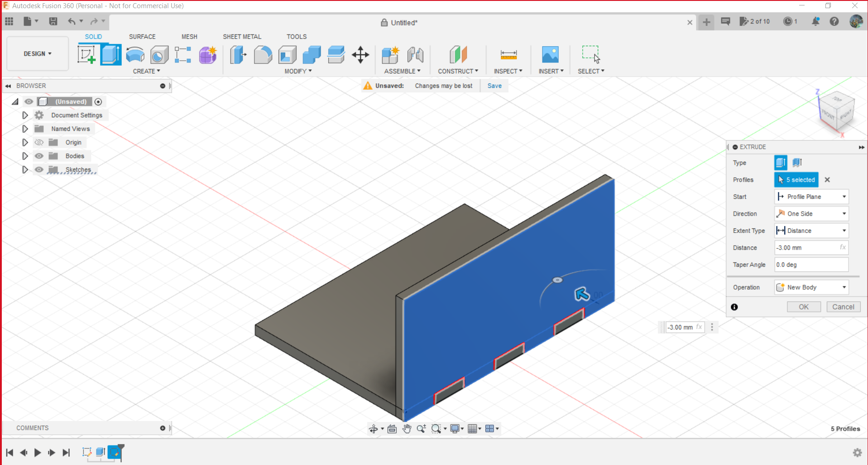The image size is (868, 465).
Task: Open the Extent Type Distance dropdown
Action: coord(811,231)
